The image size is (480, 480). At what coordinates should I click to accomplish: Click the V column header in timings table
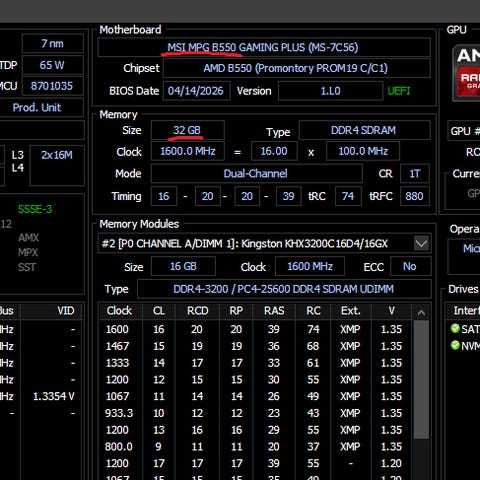click(391, 311)
